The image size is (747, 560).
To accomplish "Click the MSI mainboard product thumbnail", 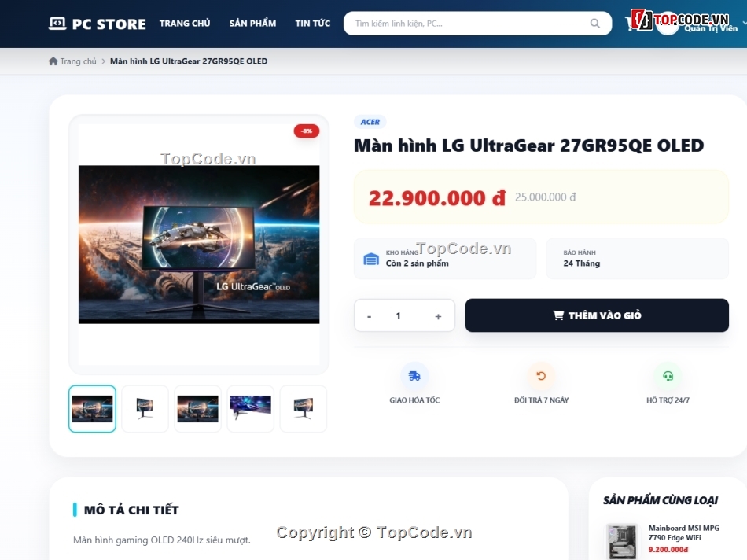I will point(622,541).
